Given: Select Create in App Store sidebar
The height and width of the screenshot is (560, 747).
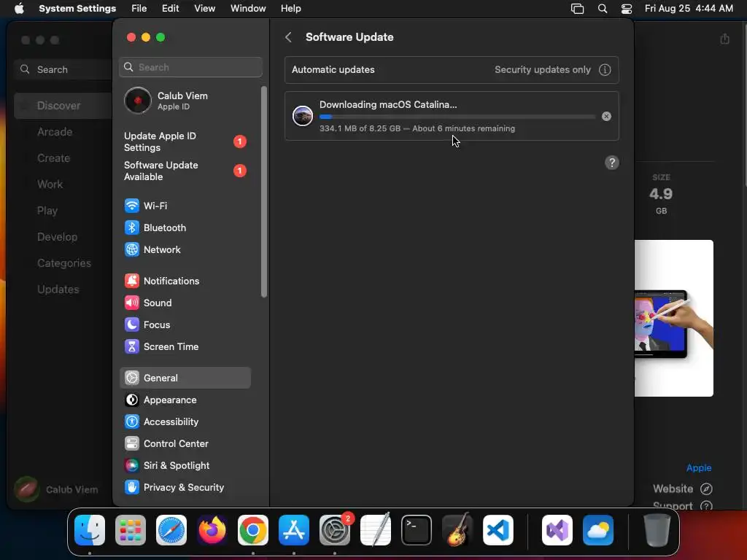Looking at the screenshot, I should [53, 158].
